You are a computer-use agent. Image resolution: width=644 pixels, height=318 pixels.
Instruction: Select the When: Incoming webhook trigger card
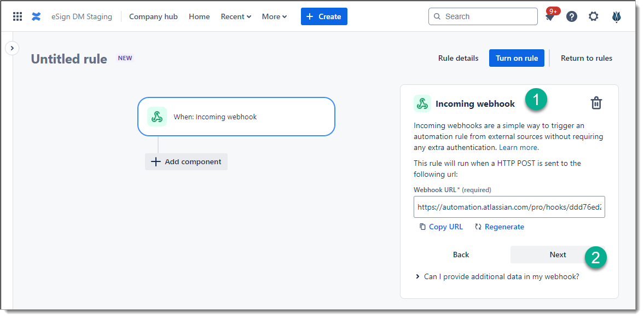[x=236, y=117]
